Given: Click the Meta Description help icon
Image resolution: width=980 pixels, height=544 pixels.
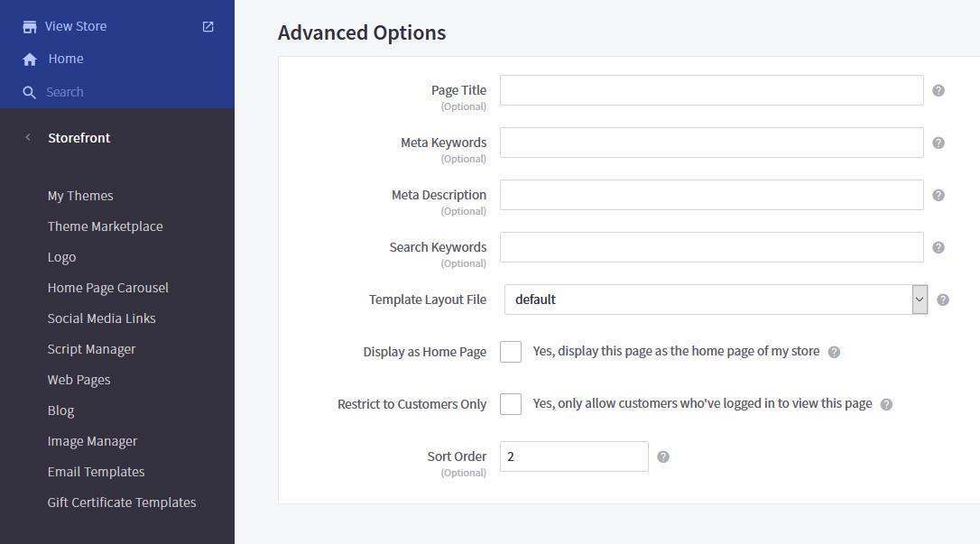Looking at the screenshot, I should click(938, 195).
